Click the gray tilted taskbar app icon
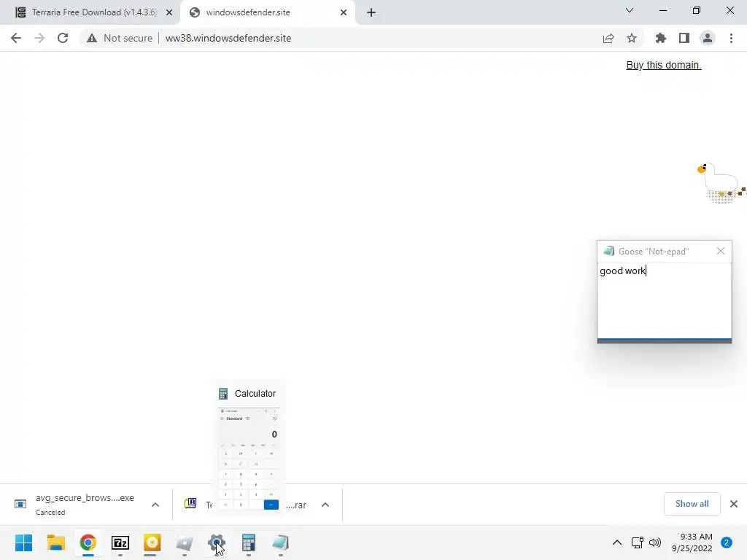The height and width of the screenshot is (560, 747). click(185, 542)
